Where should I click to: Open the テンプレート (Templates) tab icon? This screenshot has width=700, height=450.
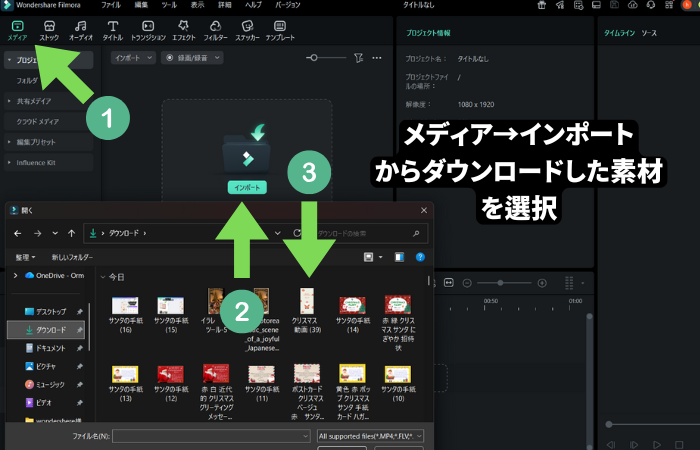click(x=280, y=29)
